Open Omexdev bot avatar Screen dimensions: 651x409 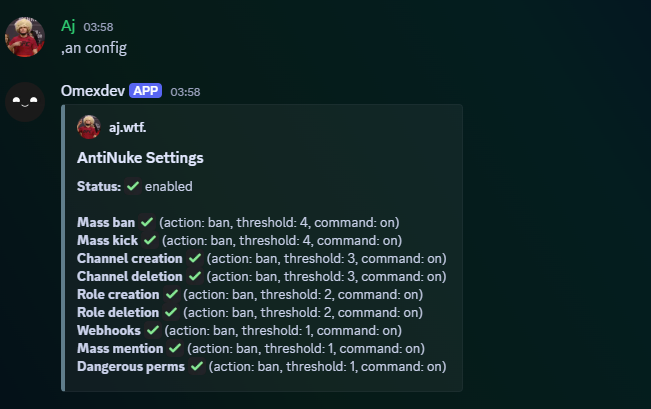pyautogui.click(x=24, y=102)
